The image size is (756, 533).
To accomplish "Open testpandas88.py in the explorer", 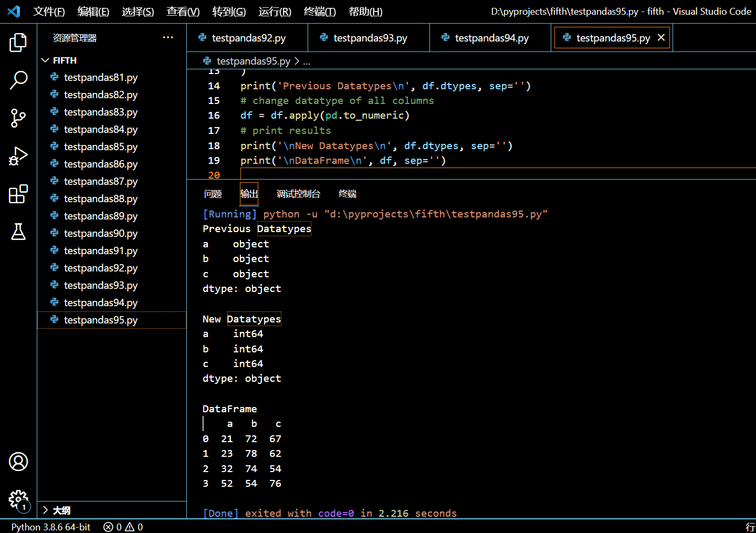I will click(x=112, y=199).
